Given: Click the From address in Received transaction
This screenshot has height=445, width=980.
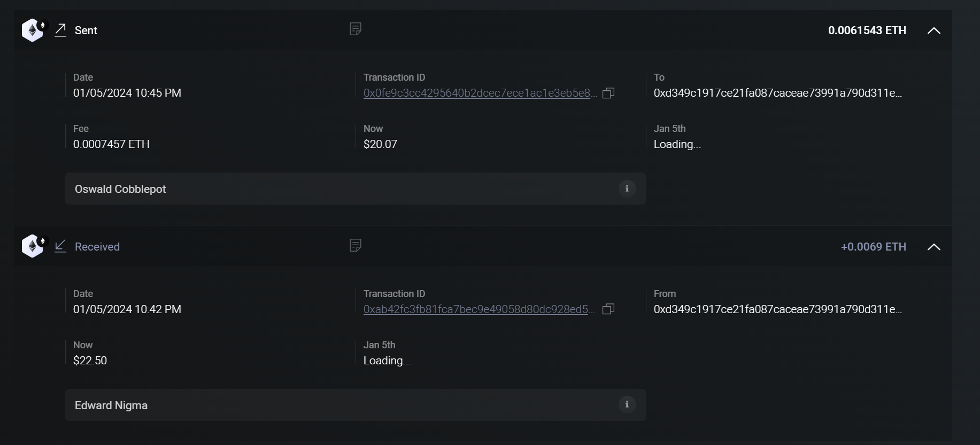Looking at the screenshot, I should point(777,309).
